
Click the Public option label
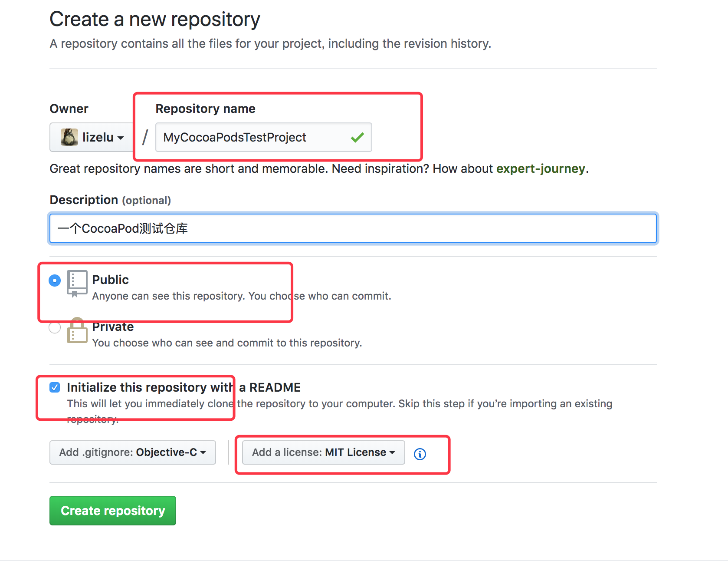[110, 280]
